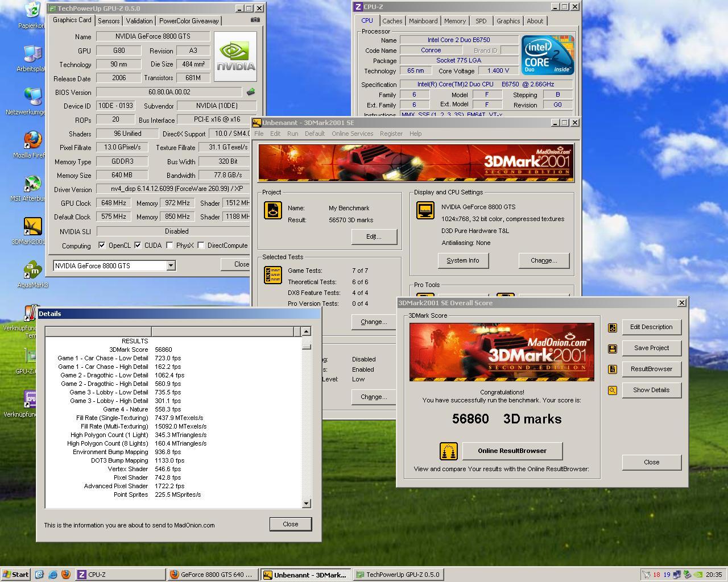Image resolution: width=728 pixels, height=582 pixels.
Task: Toggle the DirectCompute checkbox in GPU-Z
Action: [201, 246]
